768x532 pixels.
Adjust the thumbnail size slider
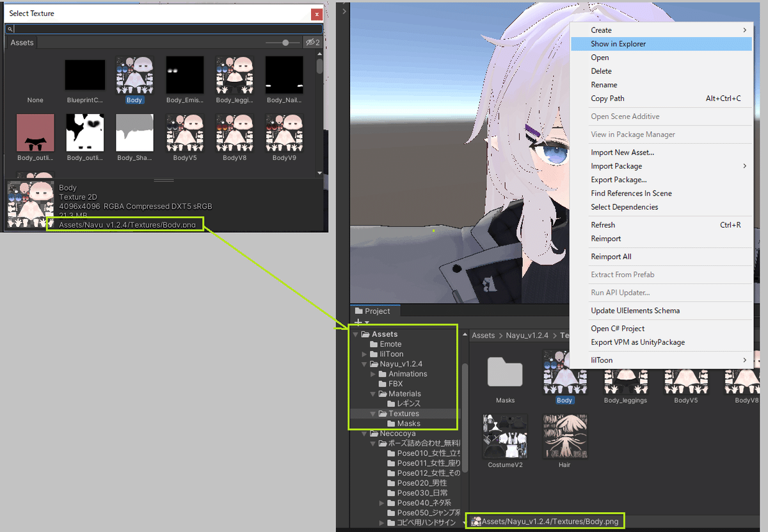283,43
